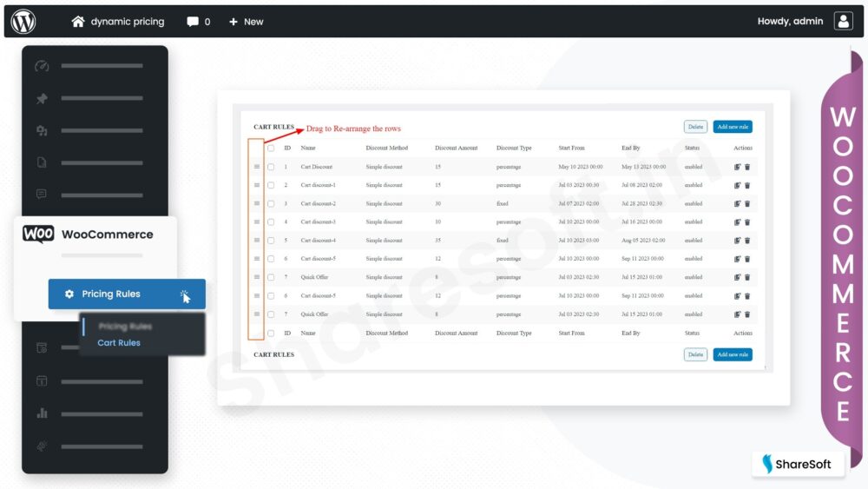Check the box for the Cart discount-2 row
The image size is (868, 489).
pos(271,204)
